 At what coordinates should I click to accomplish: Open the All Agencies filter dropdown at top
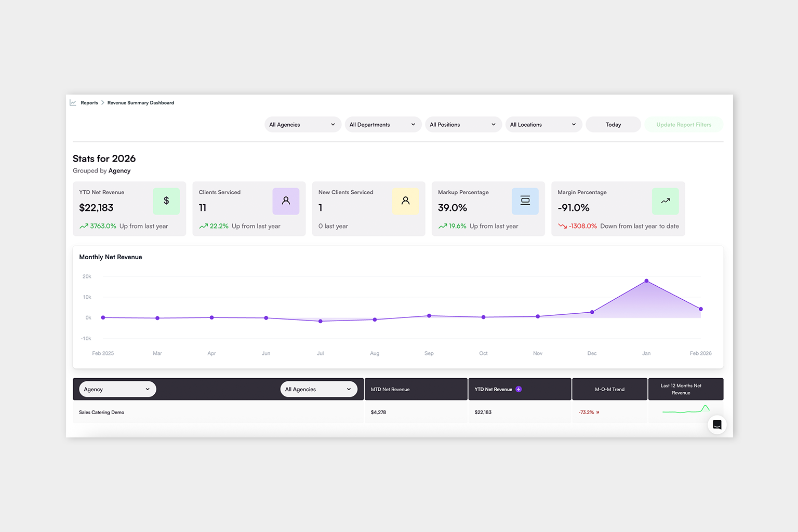point(303,125)
